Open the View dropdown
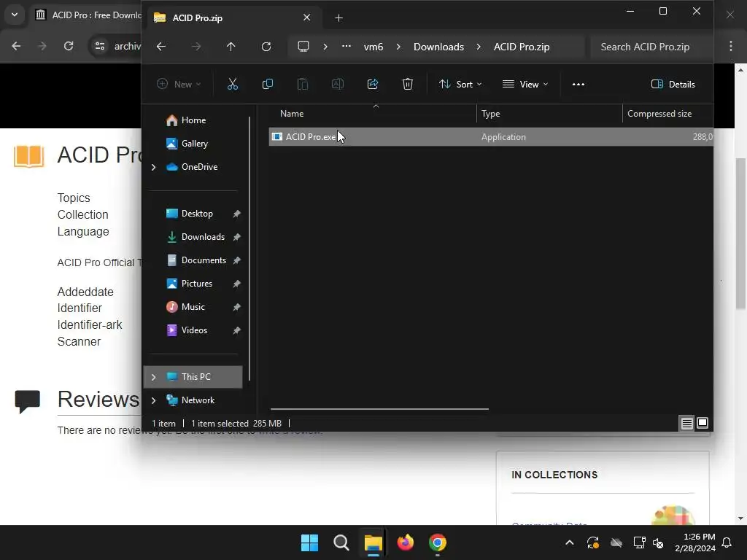Viewport: 747px width, 560px height. click(x=525, y=85)
